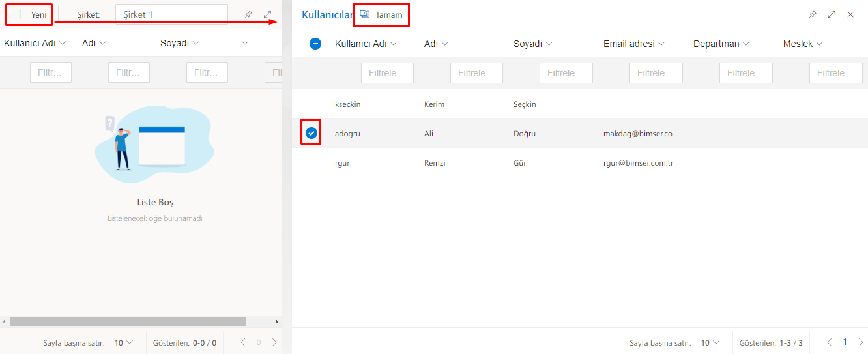
Task: Uncheck the adogru row checkbox
Action: [x=311, y=133]
